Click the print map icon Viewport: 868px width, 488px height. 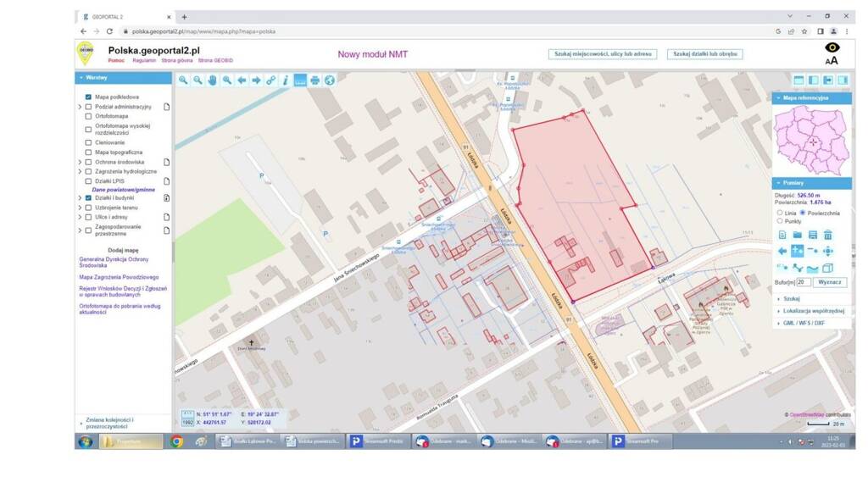[x=314, y=80]
